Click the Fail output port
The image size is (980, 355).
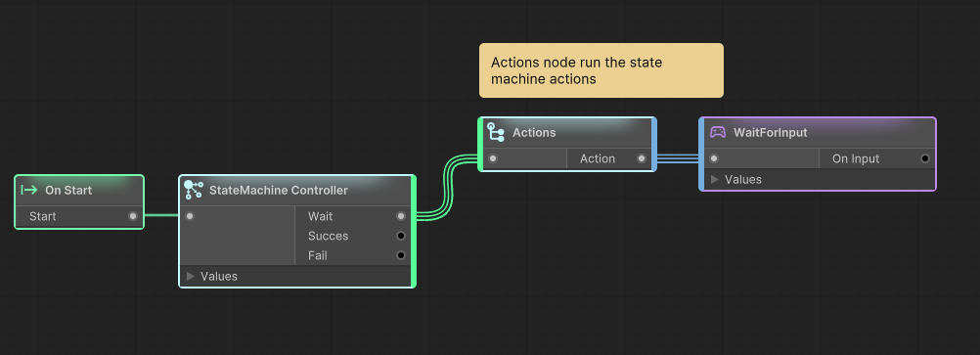(x=401, y=255)
